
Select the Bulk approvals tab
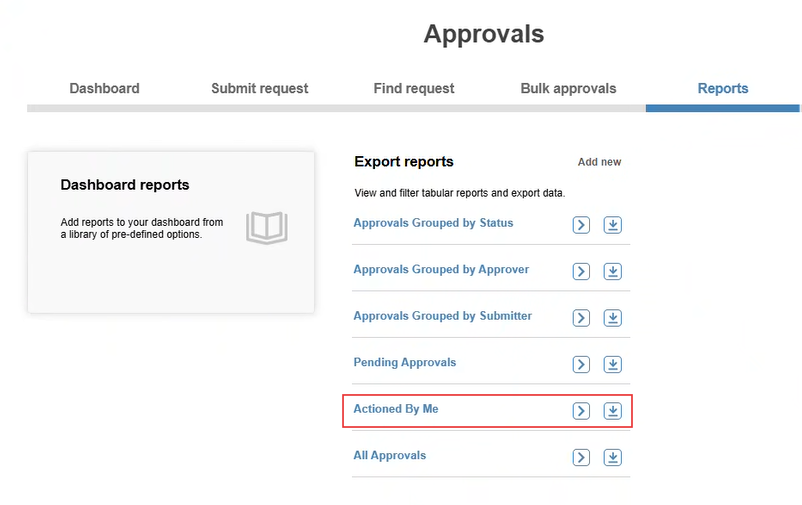click(x=568, y=89)
